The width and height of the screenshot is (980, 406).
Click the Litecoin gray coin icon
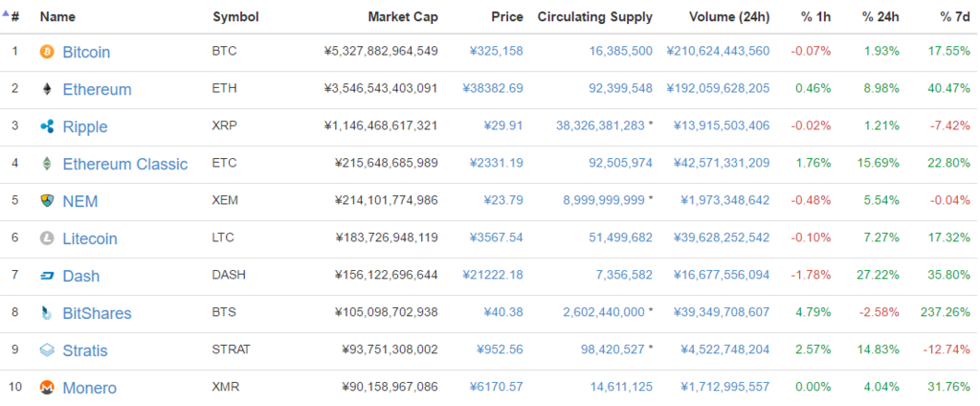point(47,238)
